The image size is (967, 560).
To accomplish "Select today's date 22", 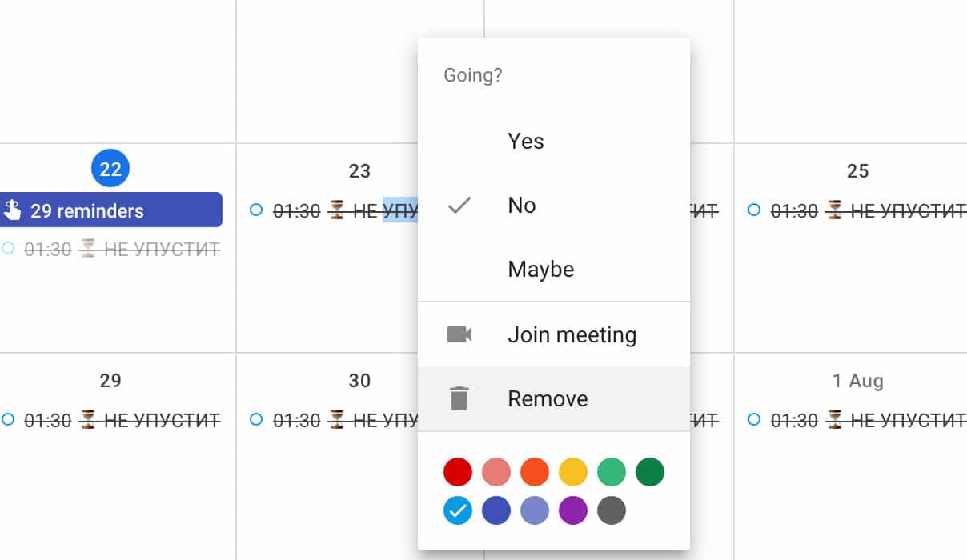I will coord(110,169).
